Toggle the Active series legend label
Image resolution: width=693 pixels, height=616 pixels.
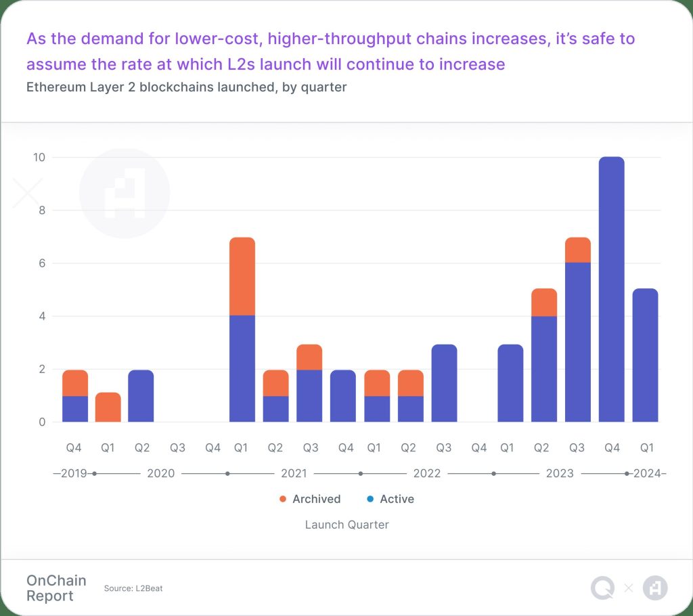(397, 499)
